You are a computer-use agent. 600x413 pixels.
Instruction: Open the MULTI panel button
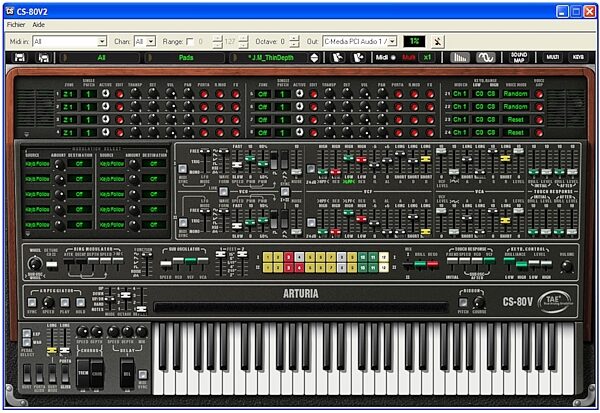pos(553,57)
